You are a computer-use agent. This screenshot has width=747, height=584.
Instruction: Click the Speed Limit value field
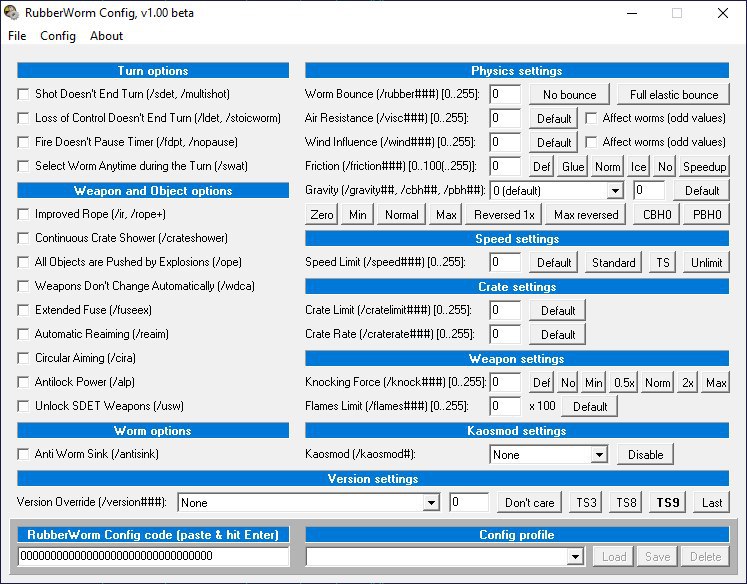pyautogui.click(x=505, y=262)
